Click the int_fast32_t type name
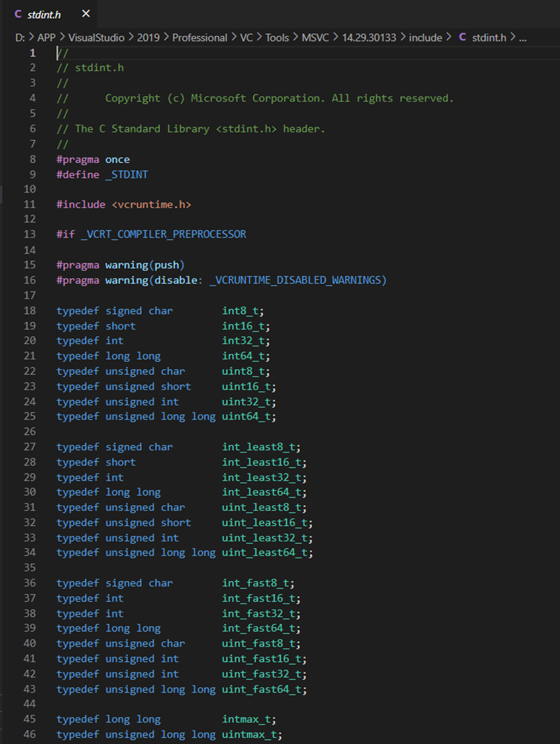560x744 pixels. [259, 613]
